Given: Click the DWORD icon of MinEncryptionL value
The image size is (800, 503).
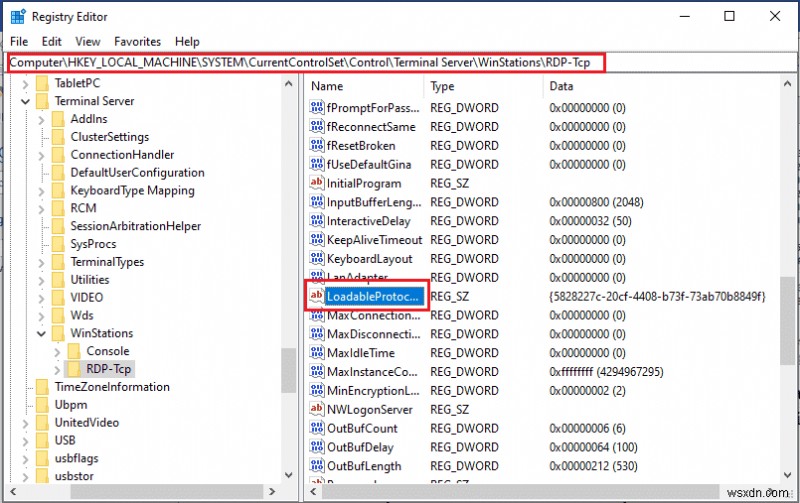Looking at the screenshot, I should click(x=317, y=391).
